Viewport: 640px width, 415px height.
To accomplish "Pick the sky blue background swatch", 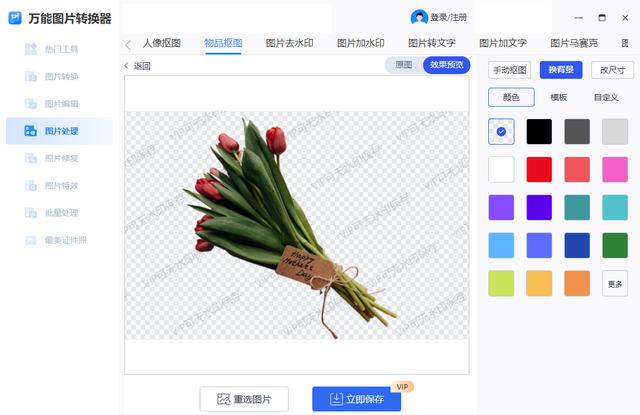I will click(x=501, y=245).
